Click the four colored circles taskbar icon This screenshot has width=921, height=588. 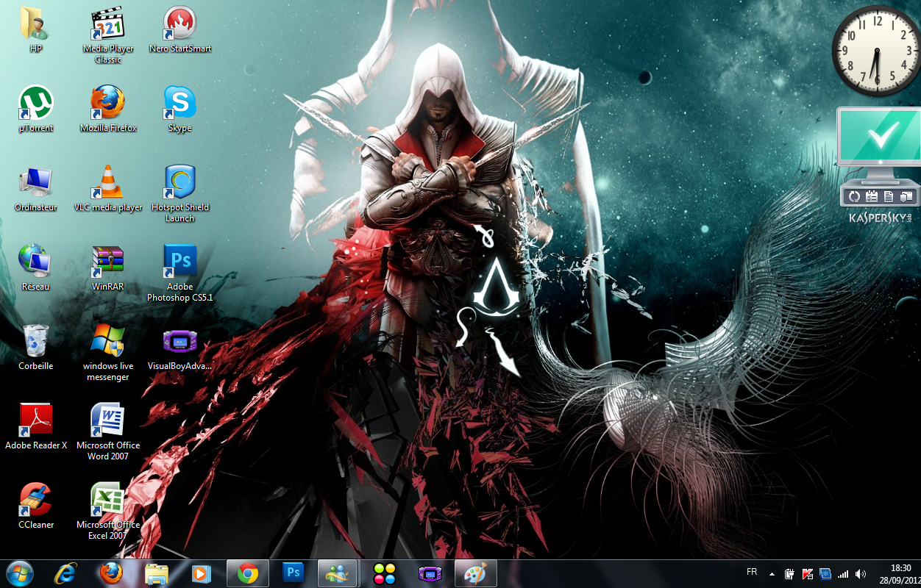(x=384, y=573)
